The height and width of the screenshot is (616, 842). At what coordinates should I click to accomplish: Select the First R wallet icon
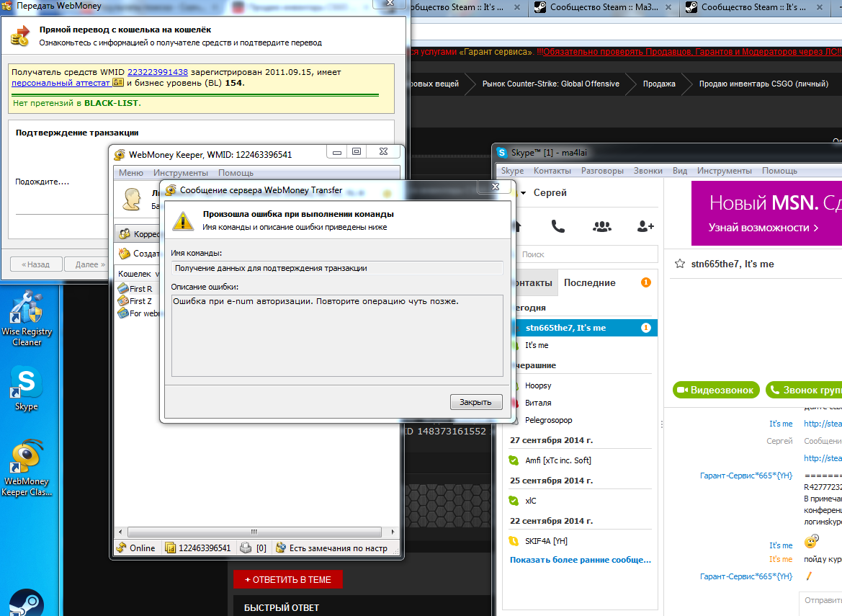click(x=123, y=288)
